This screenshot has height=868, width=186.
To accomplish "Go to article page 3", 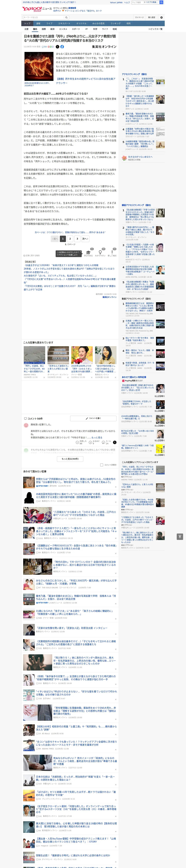I will pos(77,239).
